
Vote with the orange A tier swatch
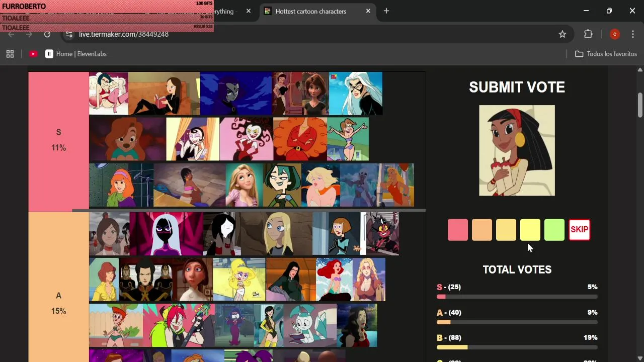482,230
